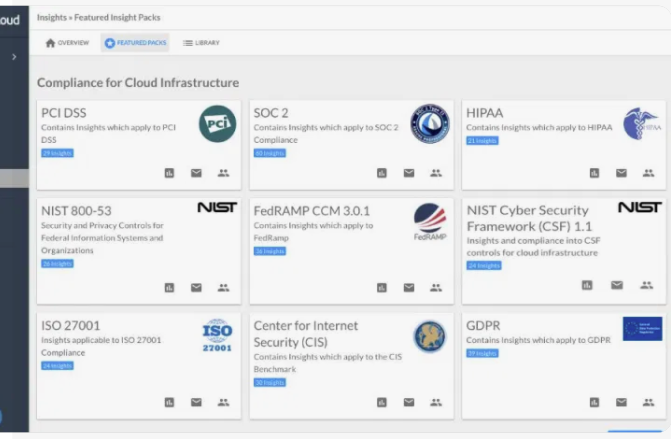Expand the left sidebar chevron
This screenshot has width=671, height=439.
(13, 57)
